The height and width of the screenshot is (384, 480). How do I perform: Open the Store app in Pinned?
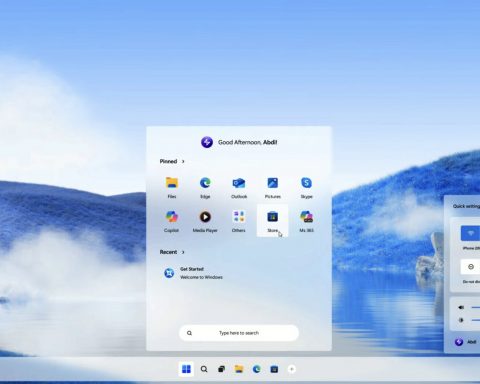272,221
